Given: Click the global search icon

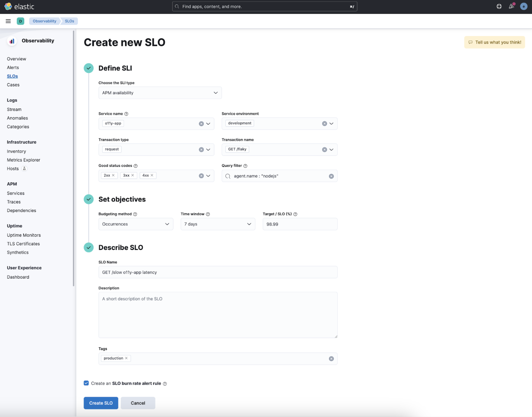Looking at the screenshot, I should click(176, 6).
